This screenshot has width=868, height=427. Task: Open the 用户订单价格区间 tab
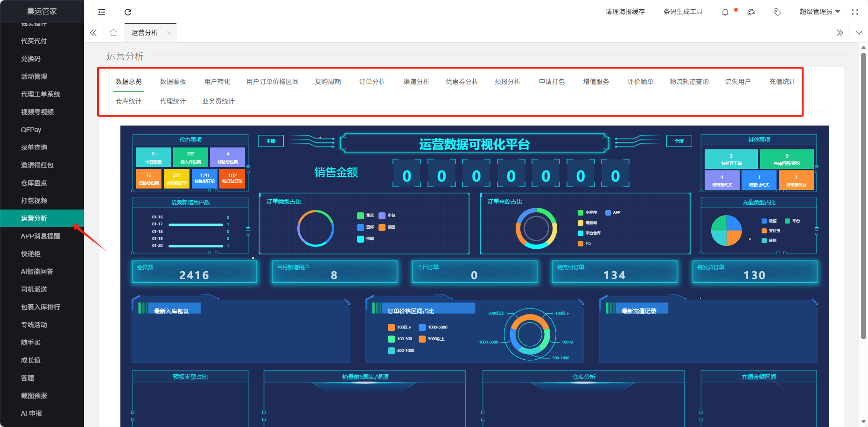click(x=273, y=82)
